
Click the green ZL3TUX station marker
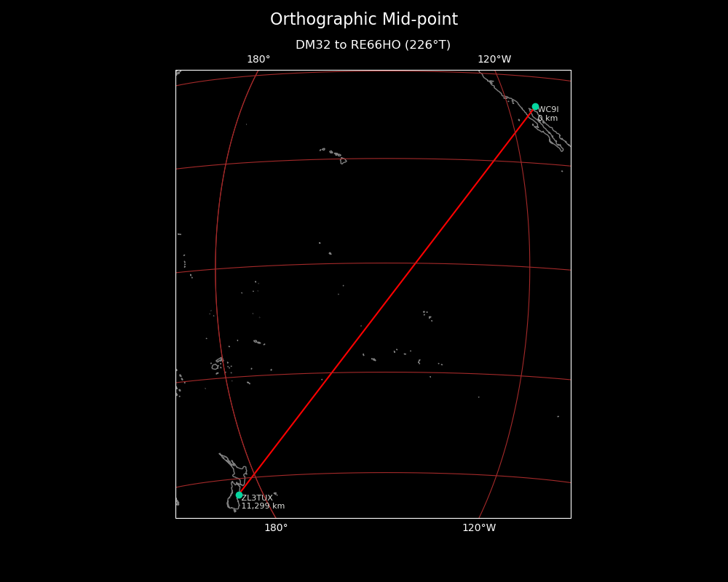(x=239, y=495)
